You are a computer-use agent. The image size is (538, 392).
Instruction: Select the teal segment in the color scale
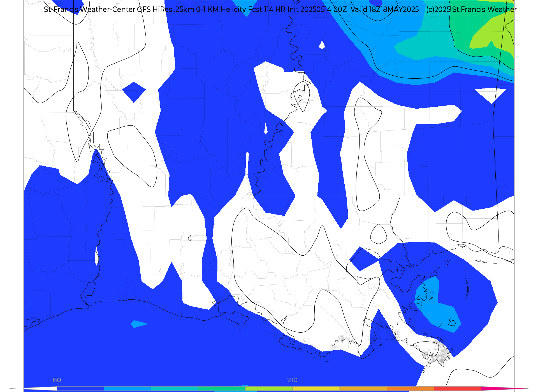(175, 389)
